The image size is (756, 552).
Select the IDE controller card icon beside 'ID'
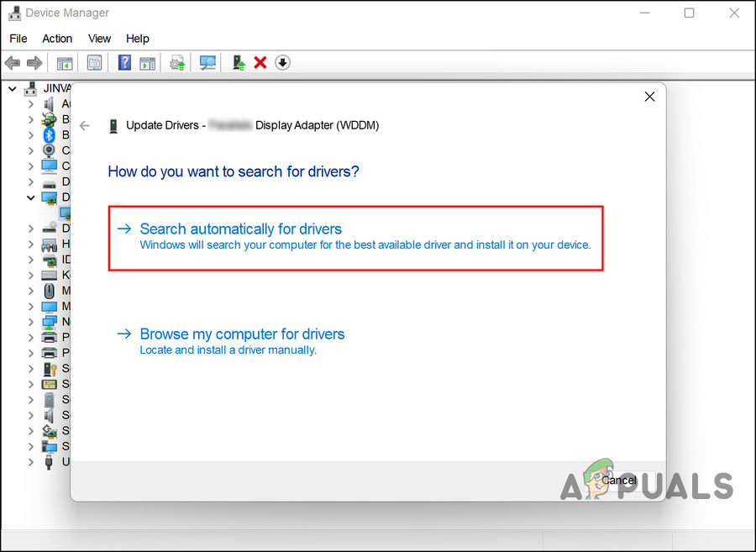point(50,260)
